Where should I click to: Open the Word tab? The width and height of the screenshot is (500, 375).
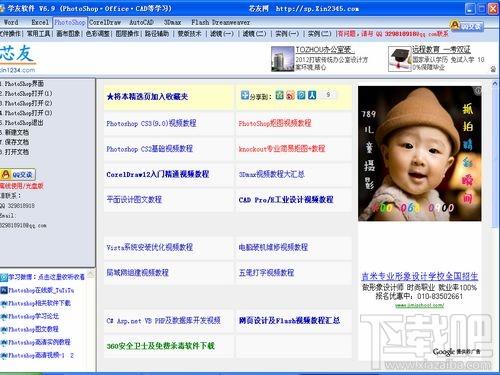click(11, 22)
